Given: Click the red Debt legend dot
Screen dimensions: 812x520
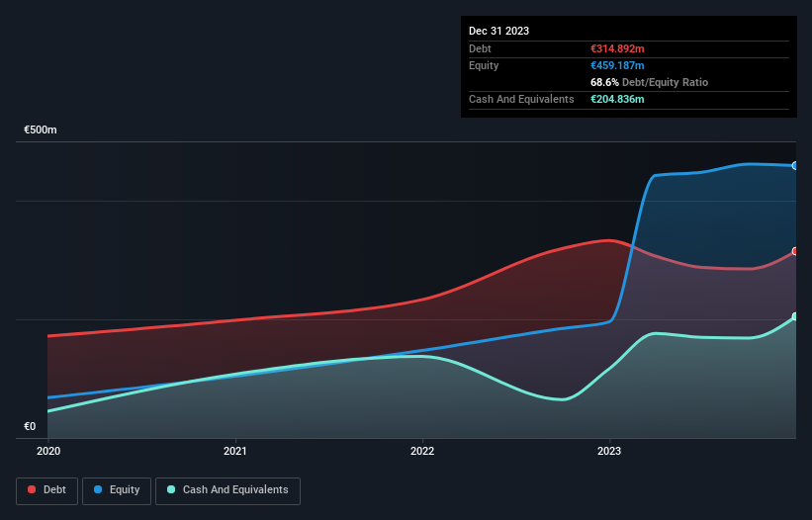Looking at the screenshot, I should click(32, 489).
